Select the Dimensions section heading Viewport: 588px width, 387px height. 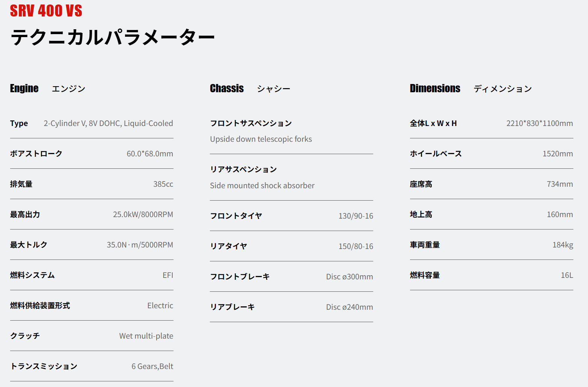tap(435, 88)
